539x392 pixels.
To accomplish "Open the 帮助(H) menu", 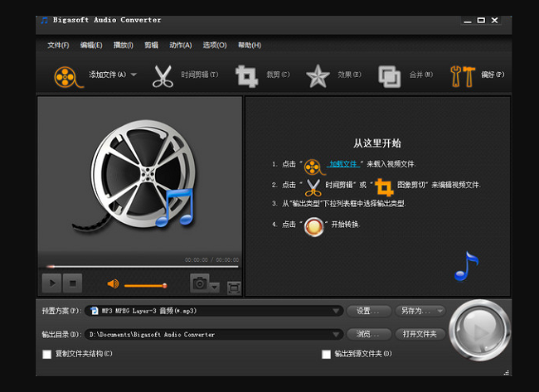I will point(250,46).
